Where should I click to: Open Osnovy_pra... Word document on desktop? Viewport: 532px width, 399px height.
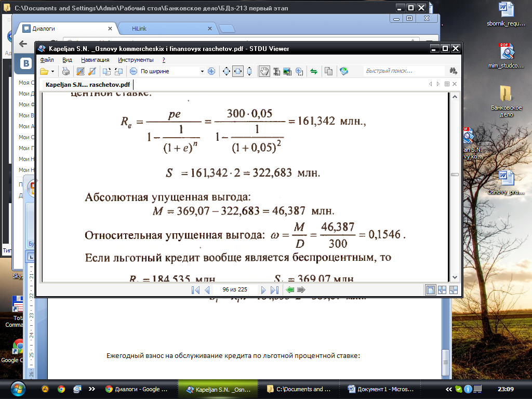pyautogui.click(x=506, y=182)
